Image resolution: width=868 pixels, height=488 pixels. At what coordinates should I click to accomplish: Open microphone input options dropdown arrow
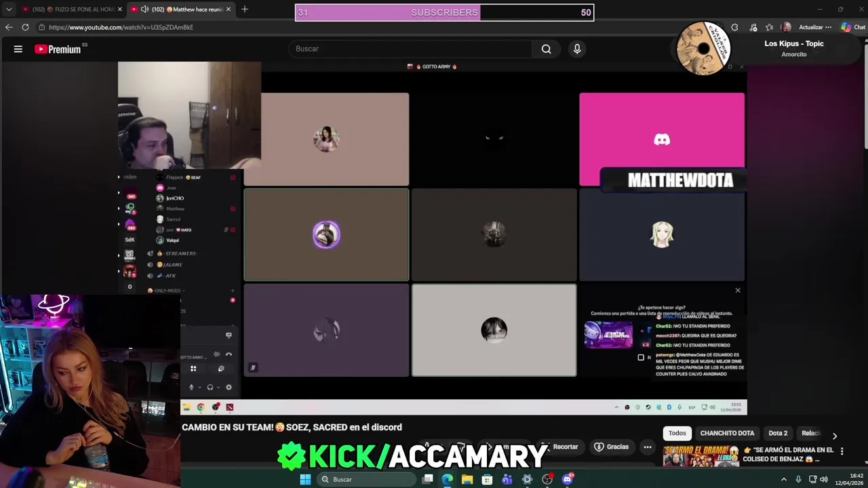[x=199, y=387]
